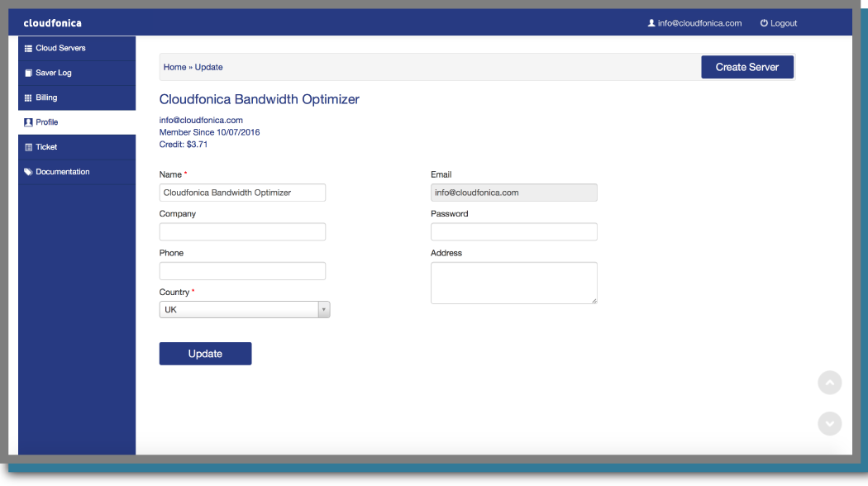
Task: Click the Logout power icon
Action: pyautogui.click(x=764, y=23)
